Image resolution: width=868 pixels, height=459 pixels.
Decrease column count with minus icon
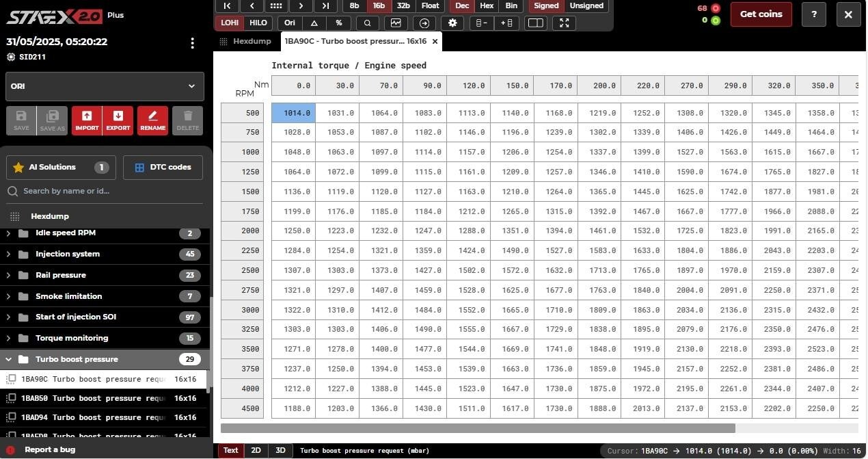[x=481, y=23]
